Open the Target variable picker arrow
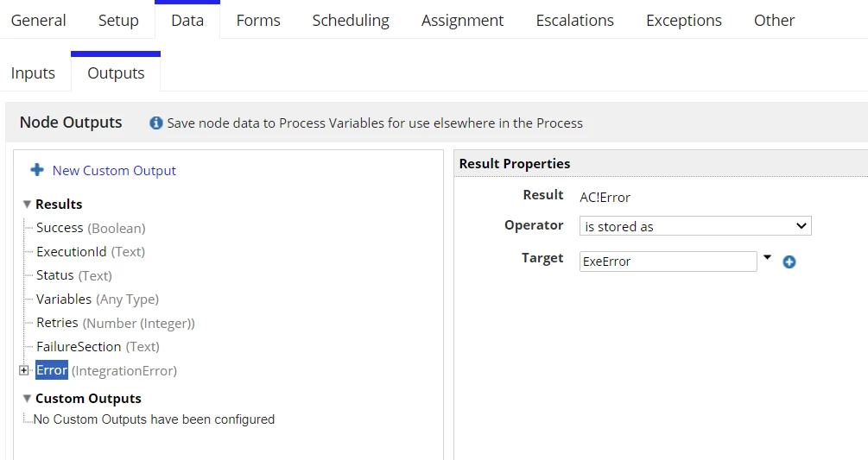Screen dimensions: 868x460 pos(767,257)
